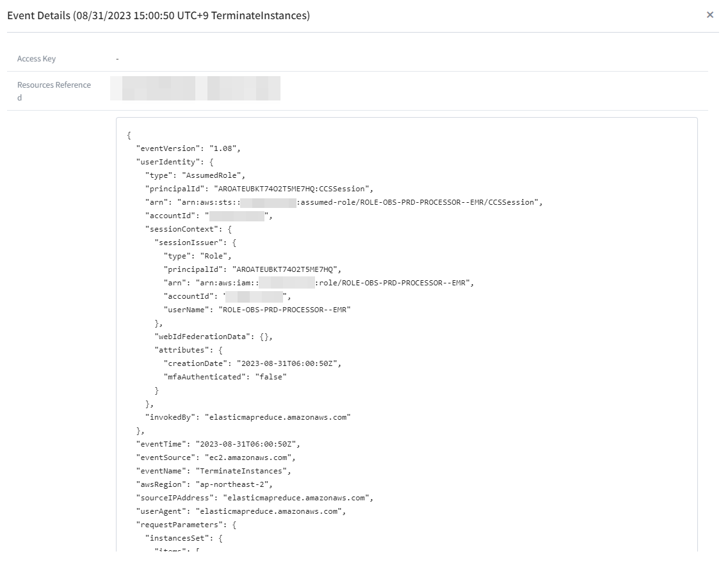Click the creationDate timestamp value
The height and width of the screenshot is (588, 721).
[289, 363]
